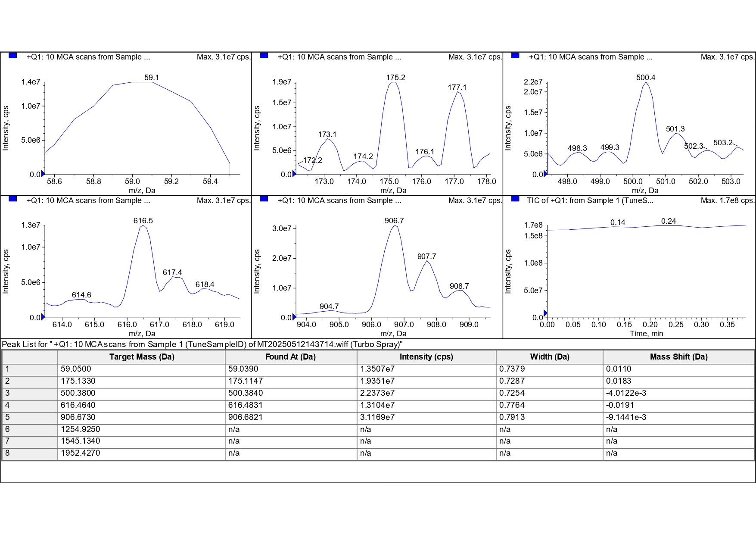Select the Found At (Da) column header
The image size is (756, 535).
290,357
